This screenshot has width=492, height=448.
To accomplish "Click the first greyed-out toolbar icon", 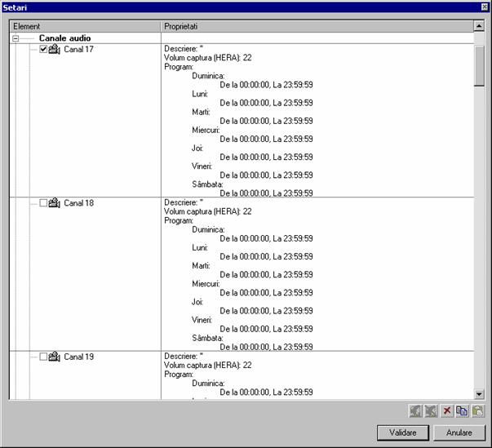I will (x=417, y=410).
